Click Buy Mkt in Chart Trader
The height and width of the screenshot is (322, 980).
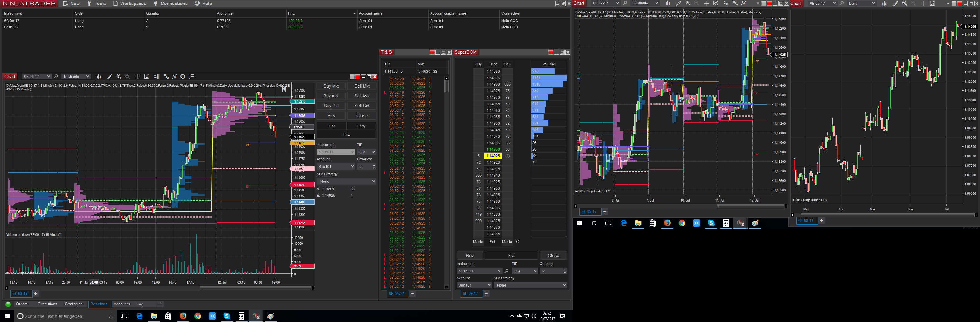331,86
